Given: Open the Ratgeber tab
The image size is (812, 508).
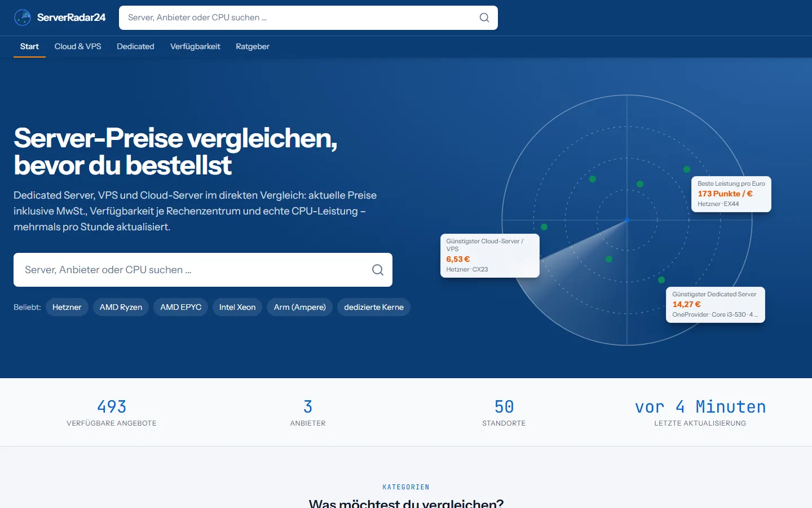Looking at the screenshot, I should coord(253,46).
